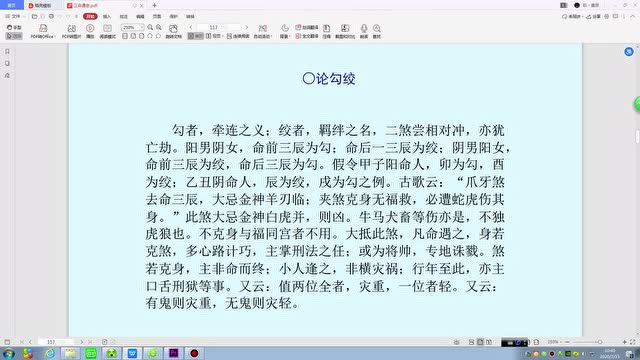Open the bottom icon in left sidebar
The image size is (640, 360).
7,75
